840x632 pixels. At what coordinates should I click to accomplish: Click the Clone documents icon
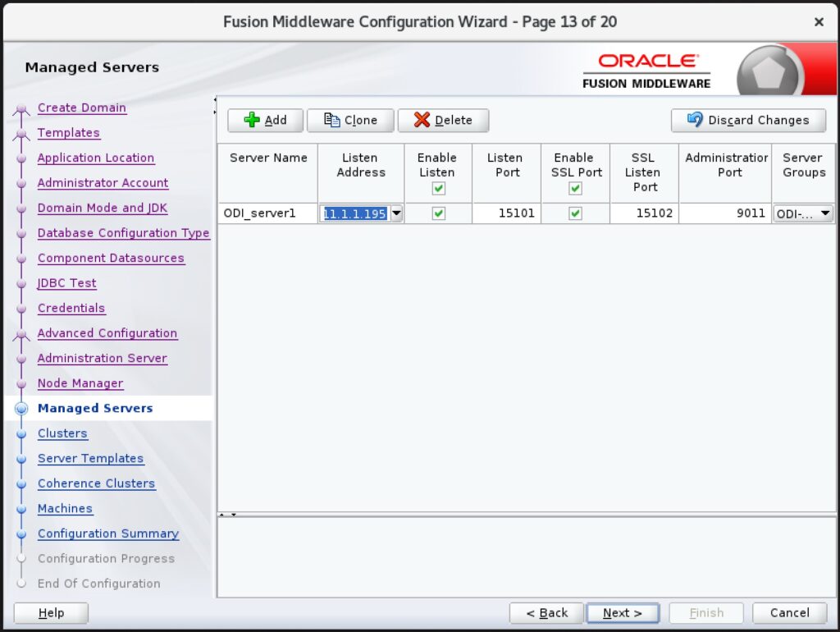click(331, 120)
